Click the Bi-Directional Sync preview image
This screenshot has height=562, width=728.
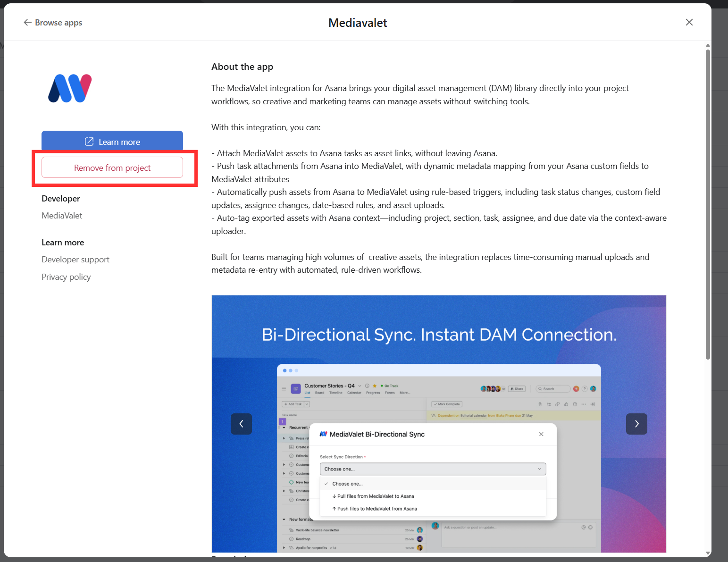point(439,424)
